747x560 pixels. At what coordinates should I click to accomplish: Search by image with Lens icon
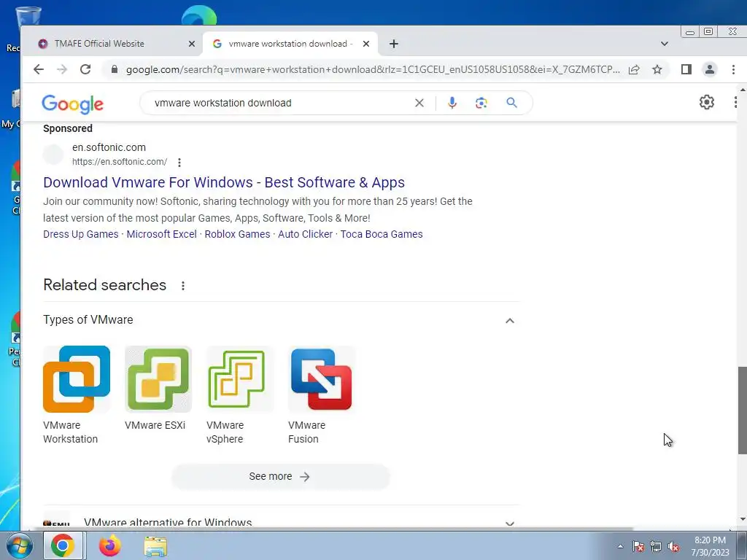click(x=481, y=103)
